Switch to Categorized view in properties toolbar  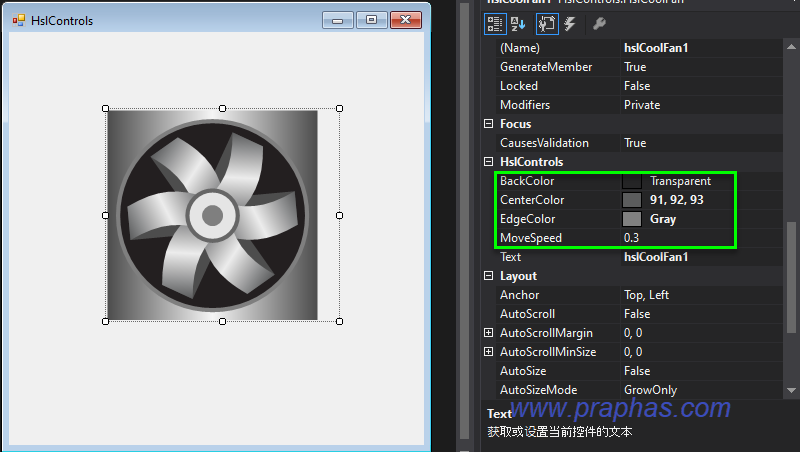pyautogui.click(x=495, y=24)
